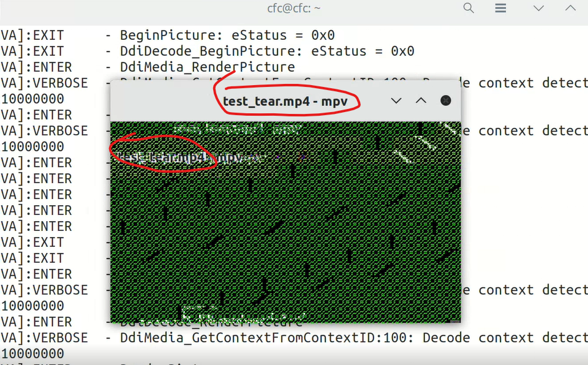Expand the terminal menu with the triple-bar icon
Viewport: 588px width, 365px height.
click(500, 8)
